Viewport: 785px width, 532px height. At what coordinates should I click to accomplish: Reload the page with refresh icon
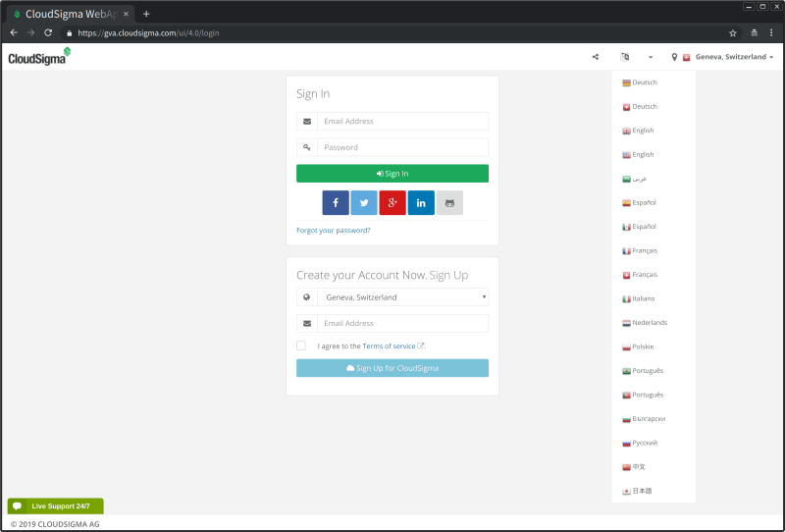click(48, 33)
